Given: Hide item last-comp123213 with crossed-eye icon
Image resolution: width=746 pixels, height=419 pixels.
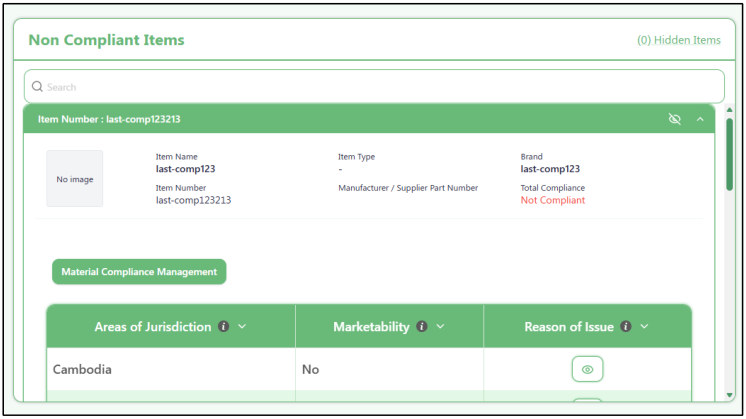Looking at the screenshot, I should click(675, 119).
